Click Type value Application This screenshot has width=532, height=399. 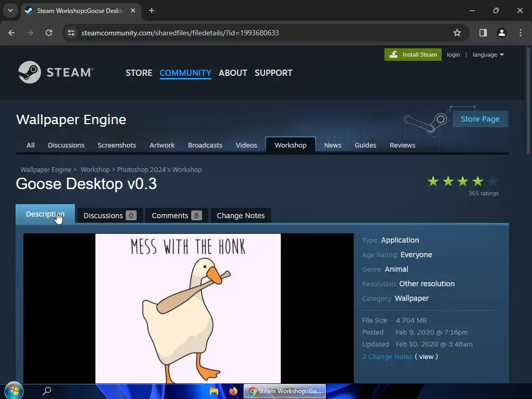tap(400, 240)
